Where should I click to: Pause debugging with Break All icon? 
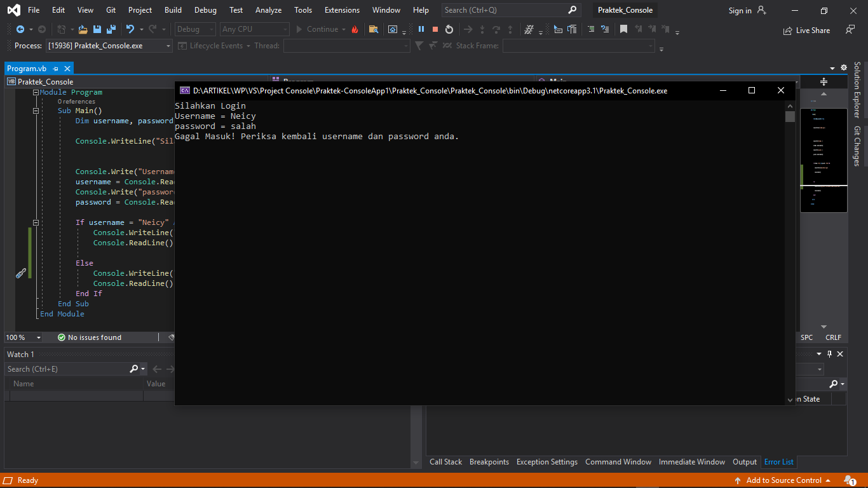[421, 29]
